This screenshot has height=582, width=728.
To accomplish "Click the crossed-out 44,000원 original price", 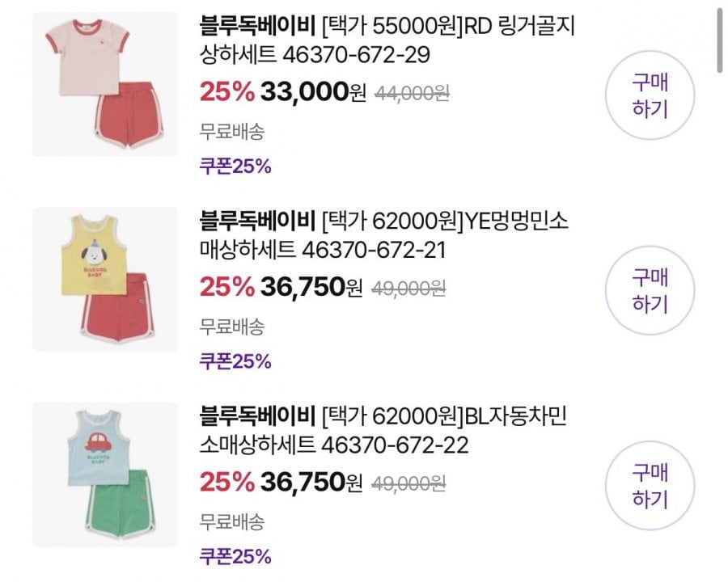I will 412,94.
